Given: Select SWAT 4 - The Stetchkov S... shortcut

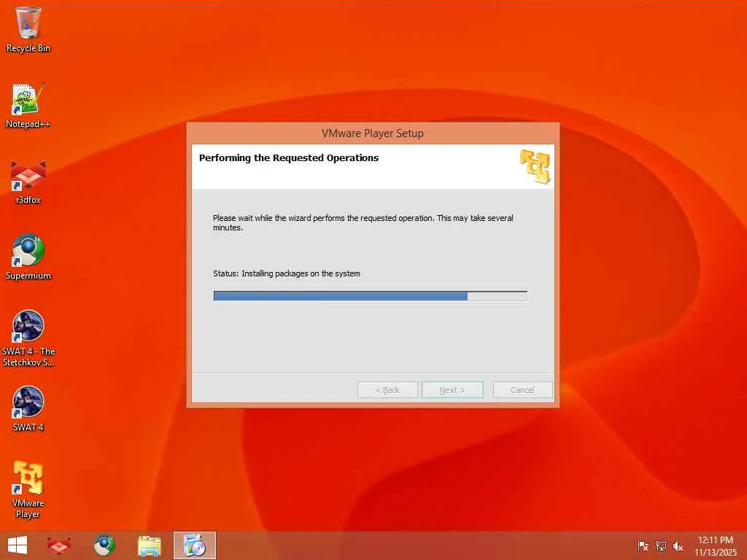Looking at the screenshot, I should click(x=28, y=338).
